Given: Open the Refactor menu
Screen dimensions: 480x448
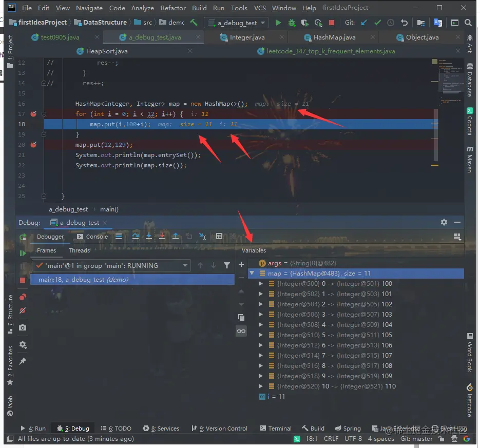Looking at the screenshot, I should 173,8.
